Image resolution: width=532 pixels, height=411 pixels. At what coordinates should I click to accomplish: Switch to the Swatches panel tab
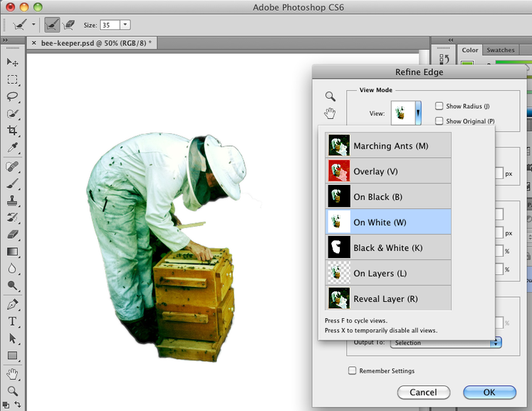[x=500, y=50]
